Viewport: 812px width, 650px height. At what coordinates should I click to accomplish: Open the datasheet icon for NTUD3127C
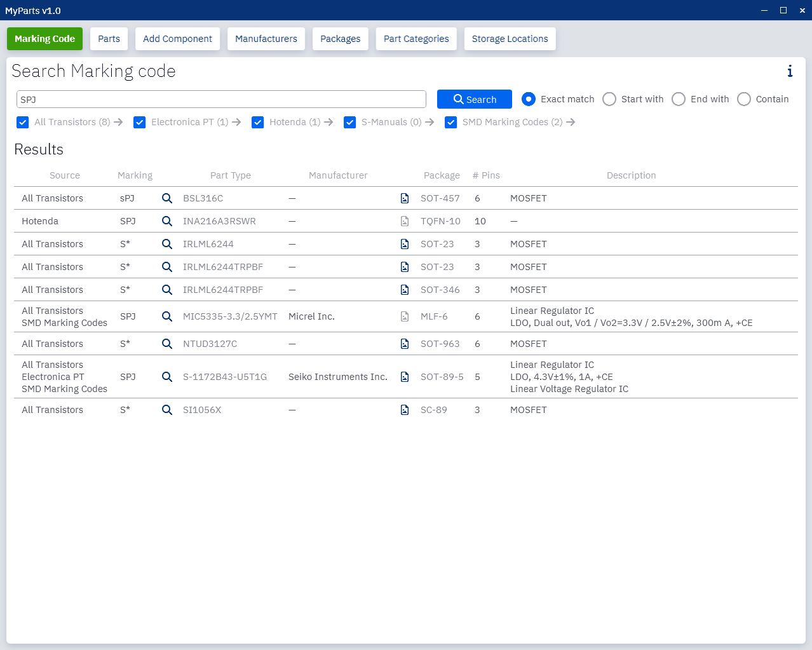(405, 344)
